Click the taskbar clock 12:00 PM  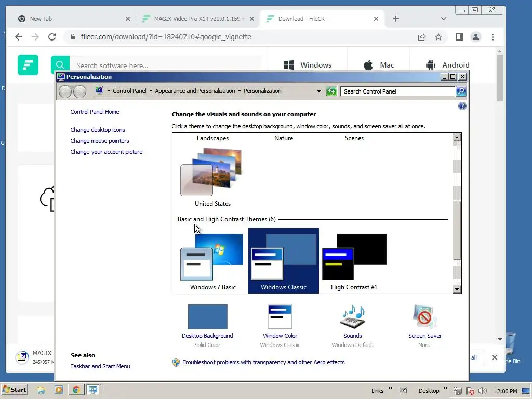[x=506, y=391]
